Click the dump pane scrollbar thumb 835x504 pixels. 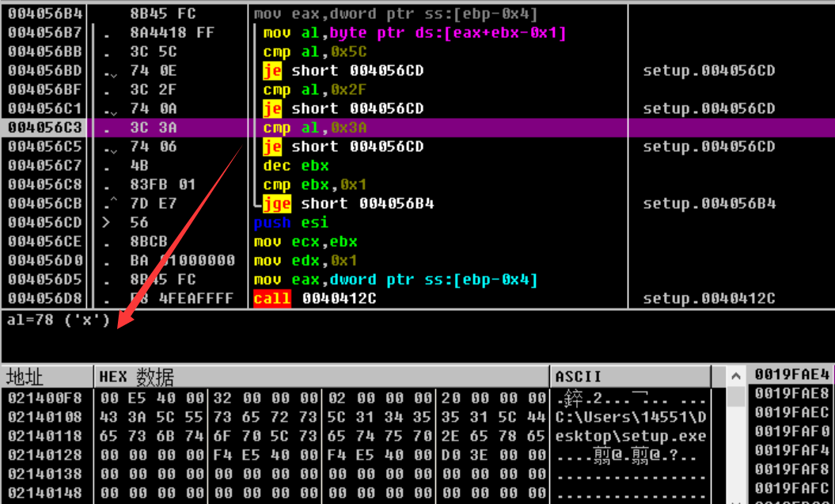pos(736,396)
